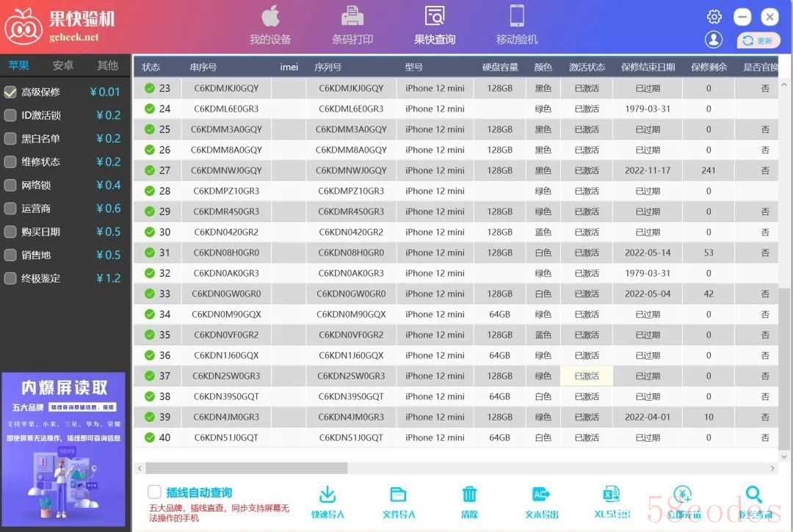Sort by the 保修结束日期 column header

coord(648,67)
